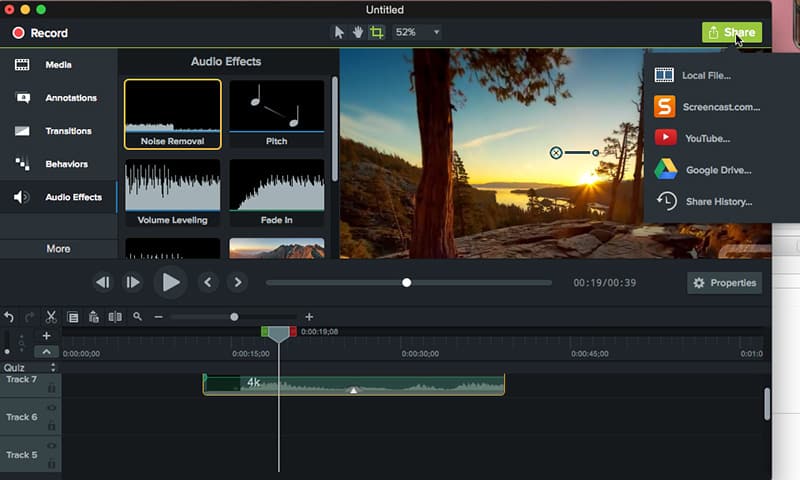Toggle Track 6 visibility eye
The height and width of the screenshot is (480, 800).
pyautogui.click(x=52, y=408)
